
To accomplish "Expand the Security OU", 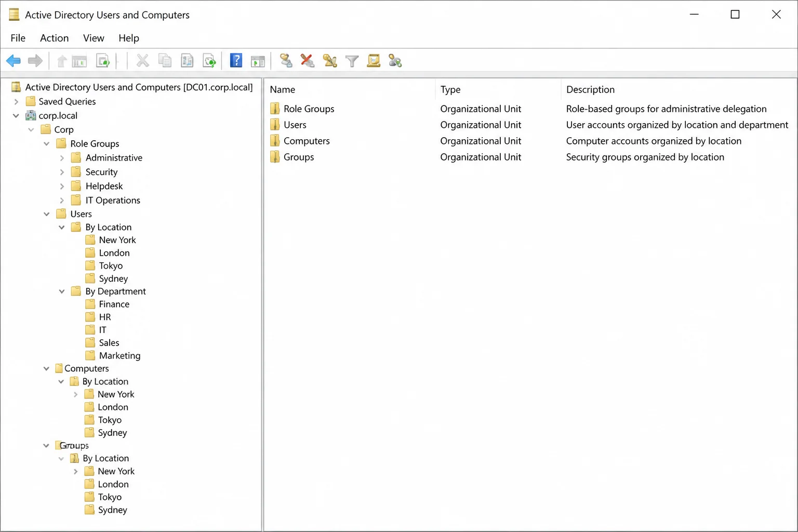I will pos(62,172).
